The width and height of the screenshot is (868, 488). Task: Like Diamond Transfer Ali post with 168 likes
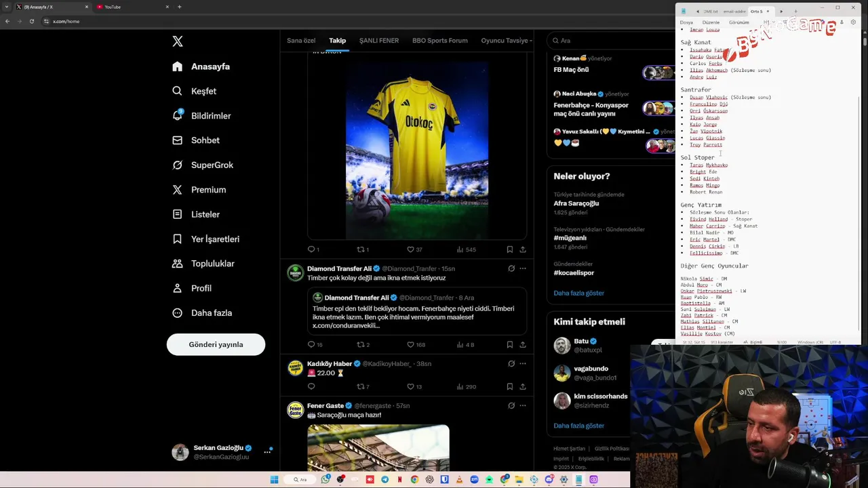click(416, 344)
